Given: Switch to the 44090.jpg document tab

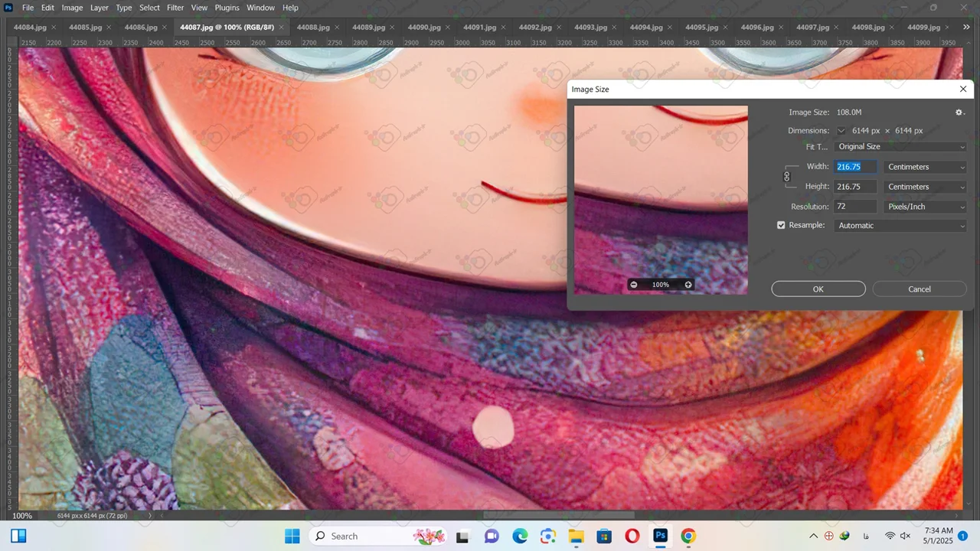Looking at the screenshot, I should point(423,28).
